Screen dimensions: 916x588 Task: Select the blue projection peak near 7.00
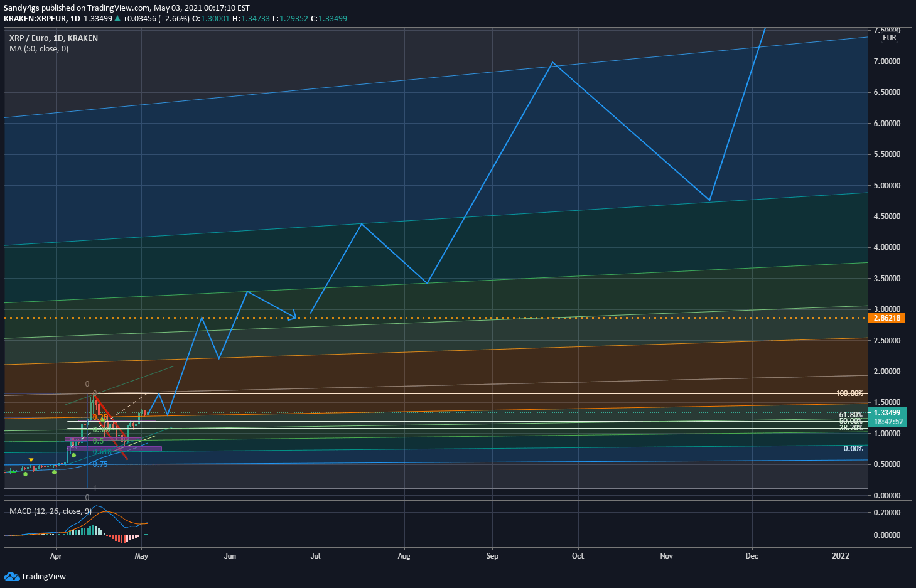point(552,62)
